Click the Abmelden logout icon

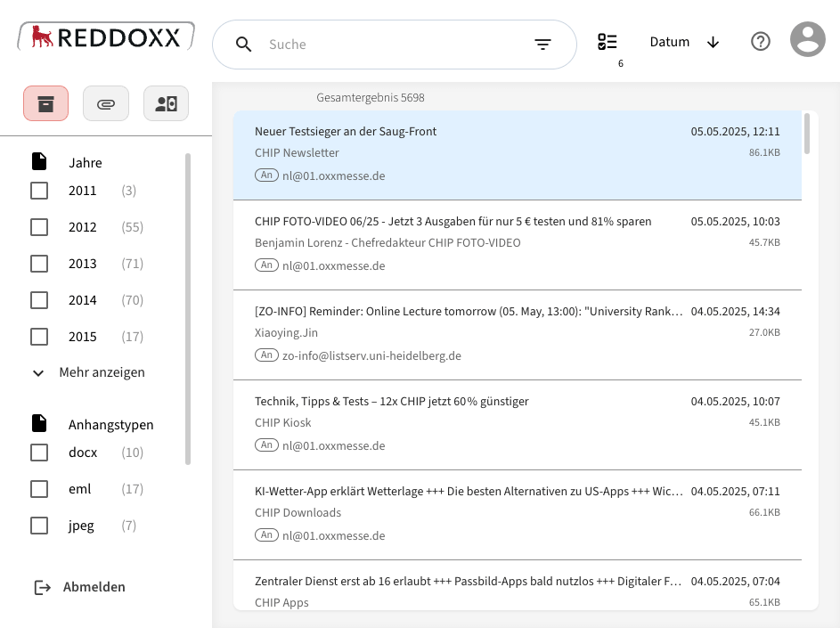coord(43,588)
